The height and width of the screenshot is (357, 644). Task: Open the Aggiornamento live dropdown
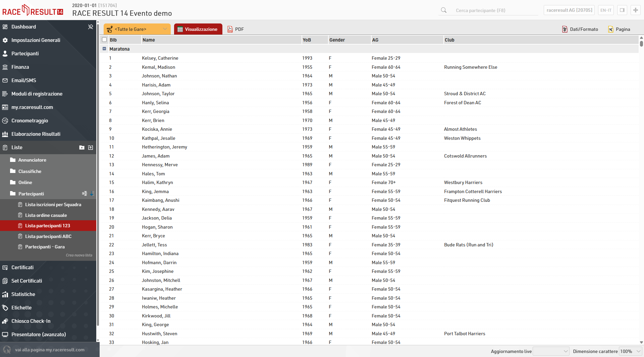click(551, 351)
